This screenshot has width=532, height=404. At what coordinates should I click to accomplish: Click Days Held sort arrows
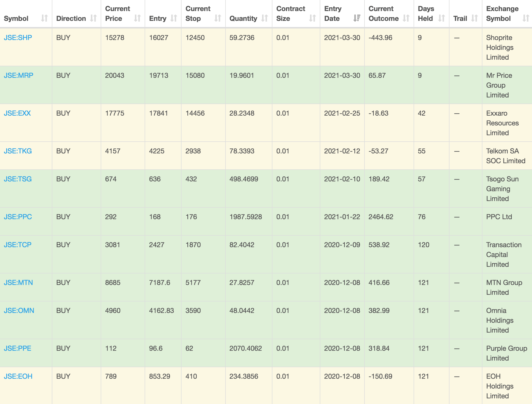[x=442, y=18]
